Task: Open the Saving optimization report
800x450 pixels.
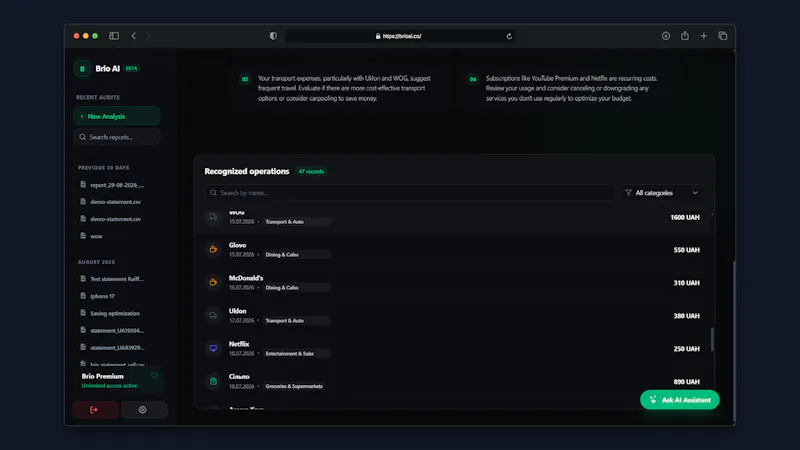Action: pos(115,314)
